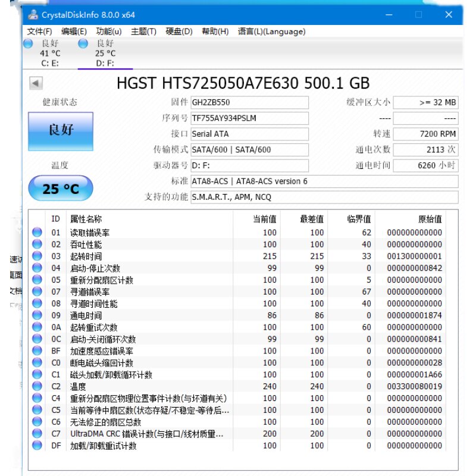476x476 pixels.
Task: Switch to the 25 °C D: F: disk tab
Action: tap(105, 54)
